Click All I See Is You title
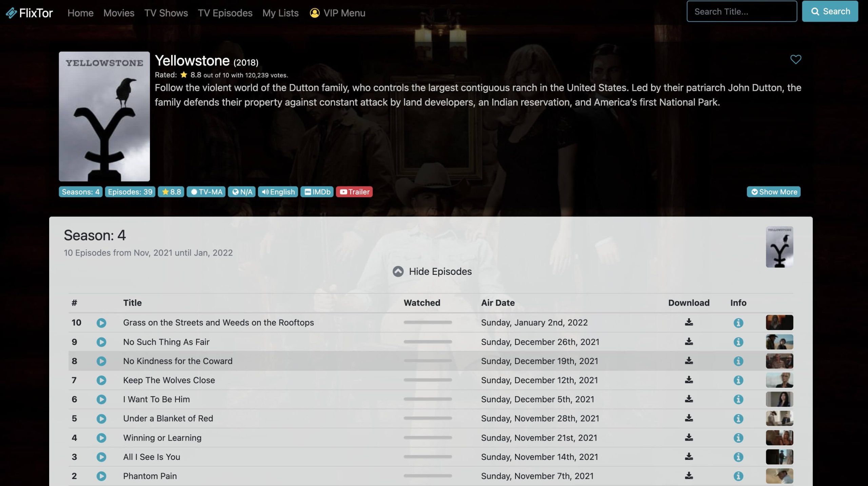The image size is (868, 486). 152,457
